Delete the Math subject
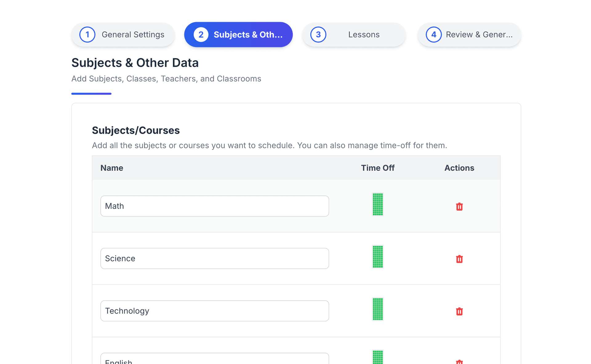This screenshot has width=591, height=364. [459, 207]
